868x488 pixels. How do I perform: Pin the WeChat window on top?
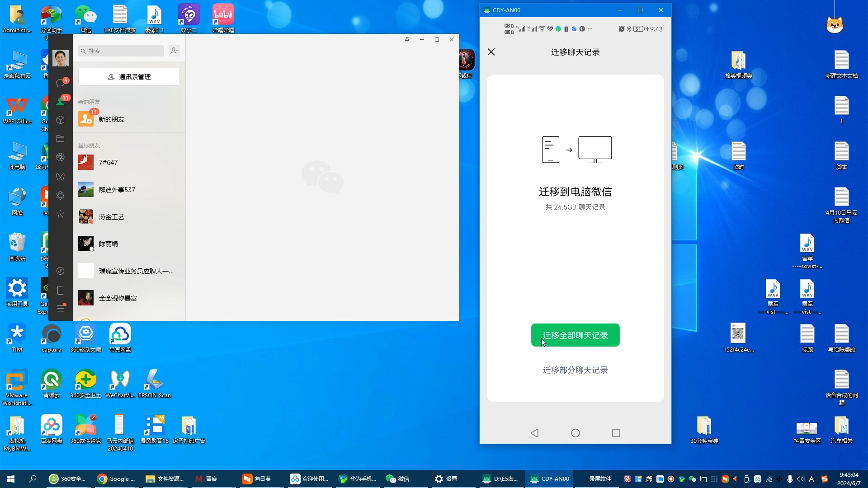click(407, 40)
